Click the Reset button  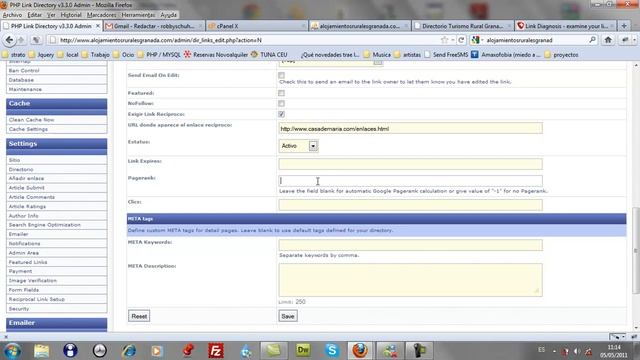coord(139,316)
